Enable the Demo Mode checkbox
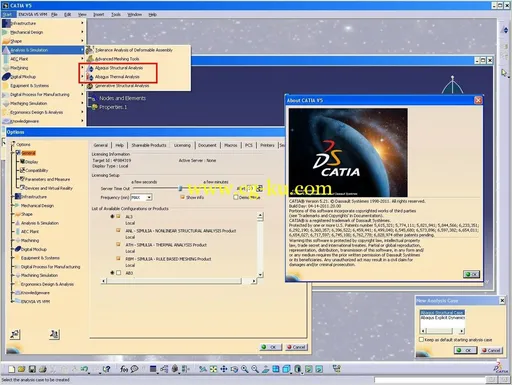This screenshot has width=512, height=385. click(x=236, y=197)
